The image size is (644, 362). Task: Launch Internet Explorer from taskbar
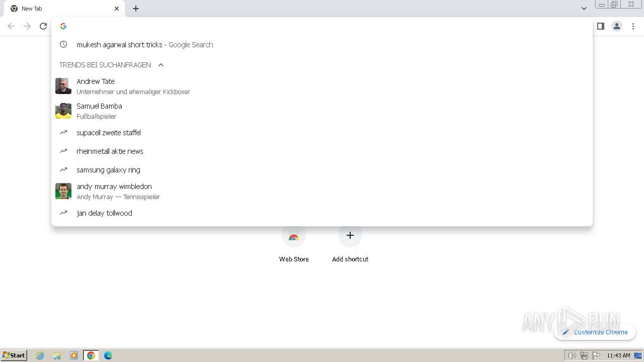click(40, 355)
